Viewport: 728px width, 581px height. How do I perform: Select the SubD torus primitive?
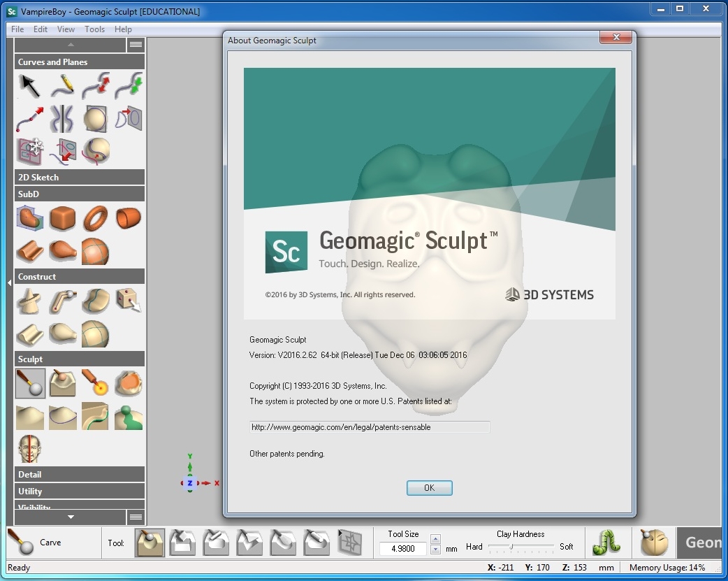coord(96,218)
